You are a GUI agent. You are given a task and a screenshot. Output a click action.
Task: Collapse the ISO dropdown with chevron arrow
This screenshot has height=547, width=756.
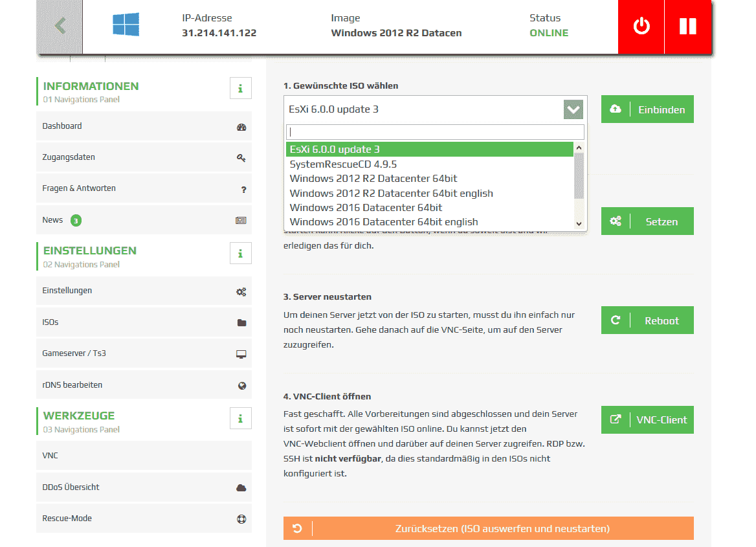click(x=573, y=109)
